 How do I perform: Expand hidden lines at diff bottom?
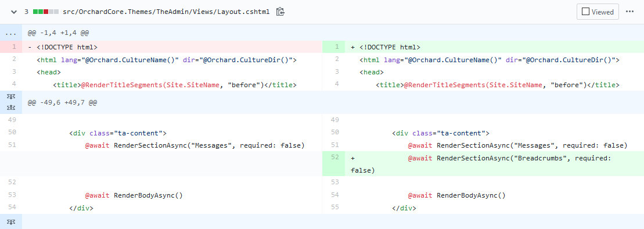click(12, 221)
